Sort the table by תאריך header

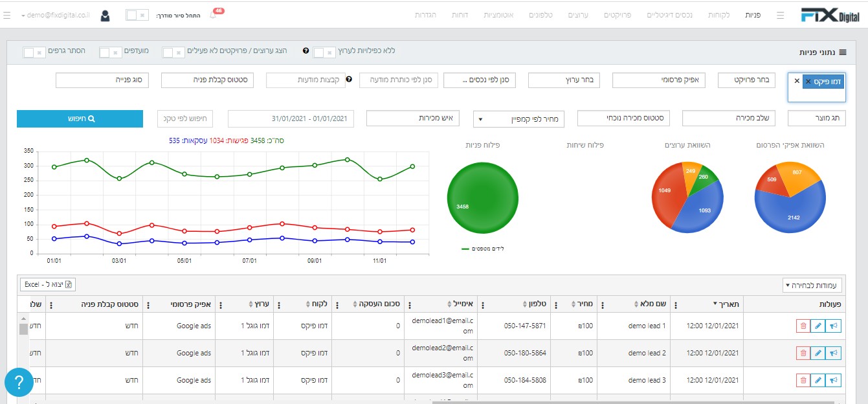[729, 304]
